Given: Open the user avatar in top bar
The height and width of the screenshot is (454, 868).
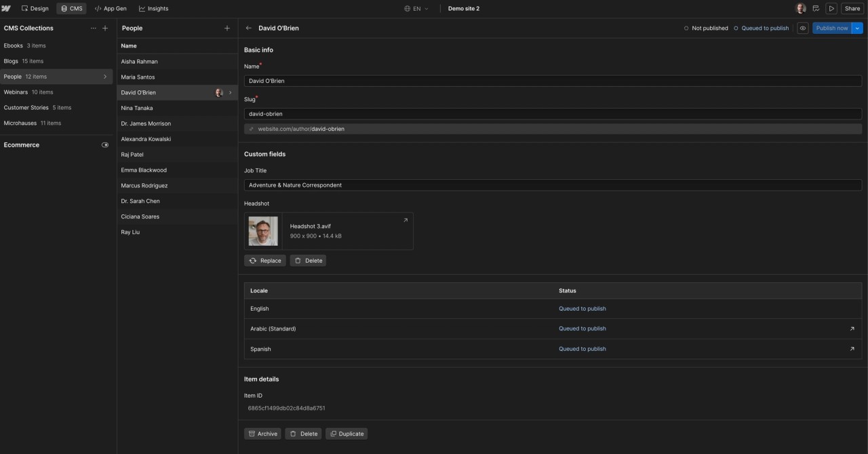Looking at the screenshot, I should pyautogui.click(x=800, y=8).
